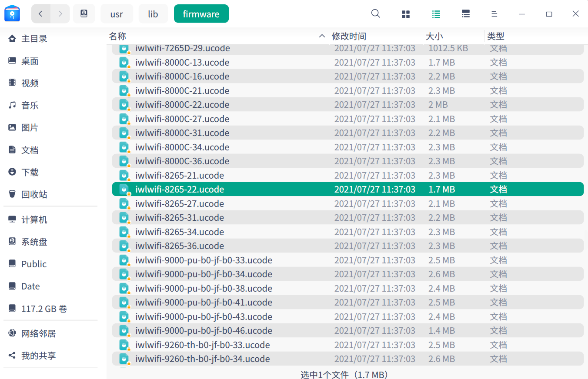
Task: Click the file icon of iwlwifi-9000-pu-b0-jf-b0-38.ucode
Action: (125, 289)
